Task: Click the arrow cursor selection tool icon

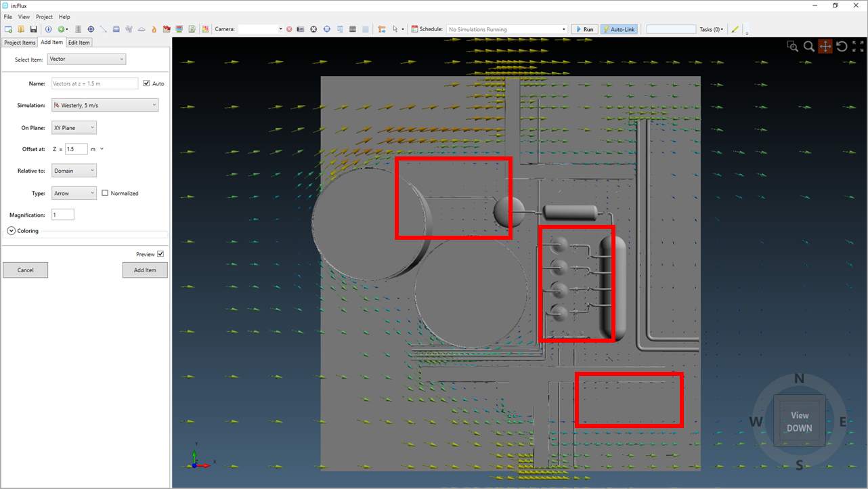Action: pos(395,29)
